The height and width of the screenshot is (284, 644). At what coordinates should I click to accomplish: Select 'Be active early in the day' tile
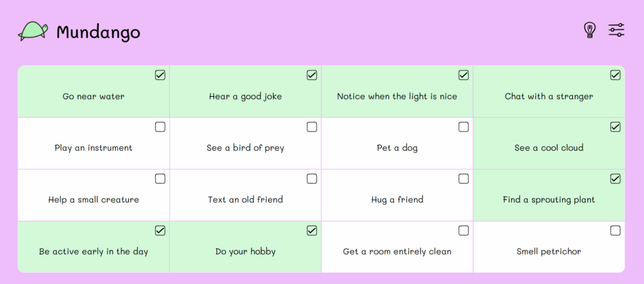coord(94,251)
